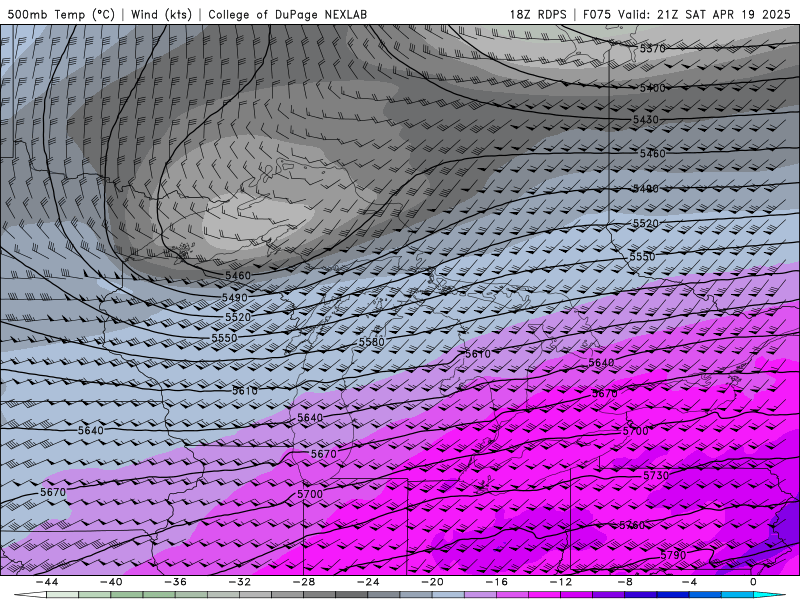Click the 5730 contour label
This screenshot has width=800, height=600.
(x=656, y=476)
